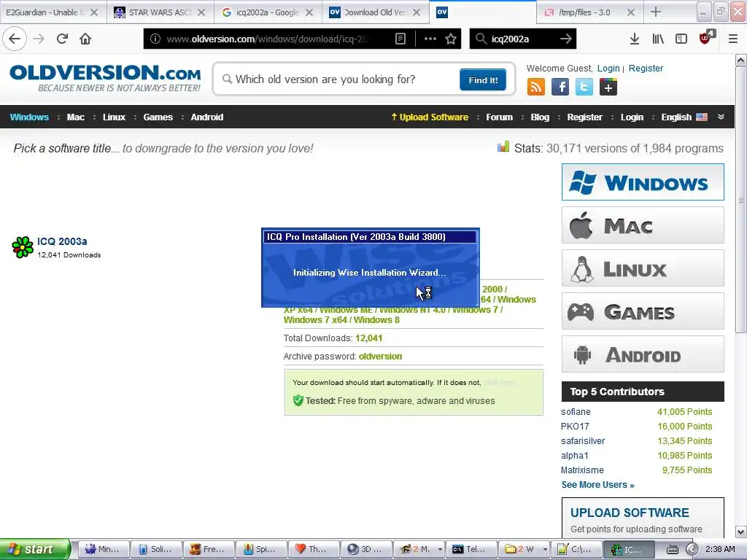Click the Find It! button
This screenshot has height=560, width=747.
[x=483, y=79]
